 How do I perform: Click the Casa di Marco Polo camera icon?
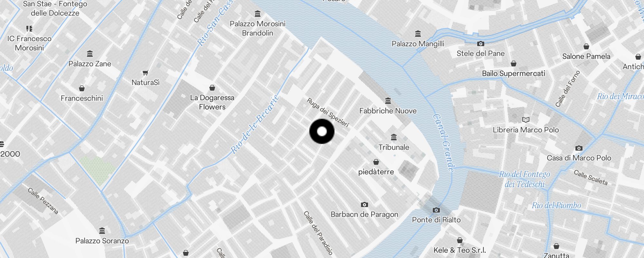579,148
